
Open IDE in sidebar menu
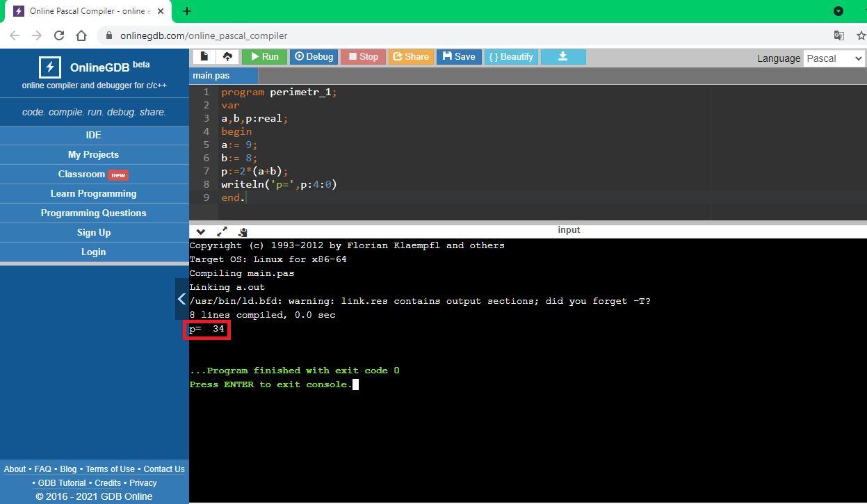click(x=94, y=135)
